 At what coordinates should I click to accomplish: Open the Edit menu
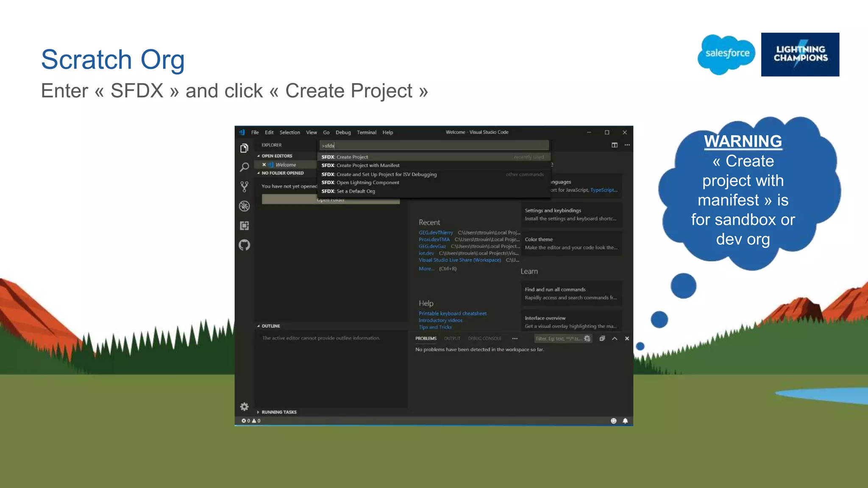pos(269,132)
